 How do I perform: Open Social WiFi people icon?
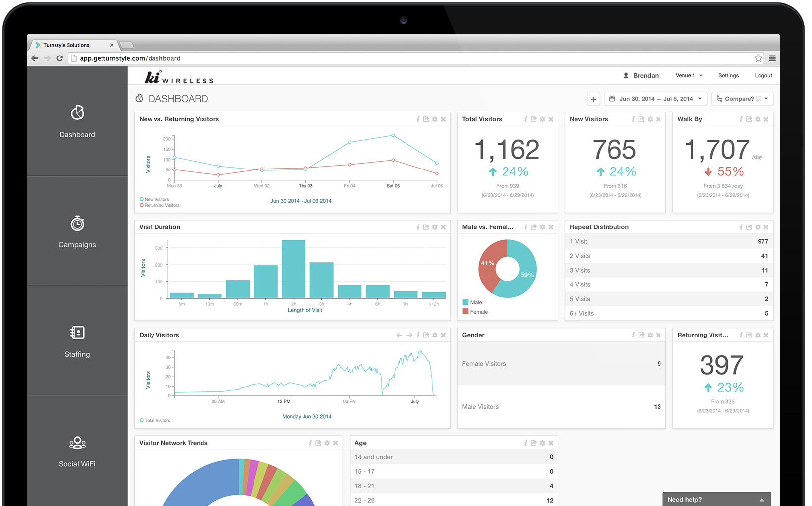[77, 443]
